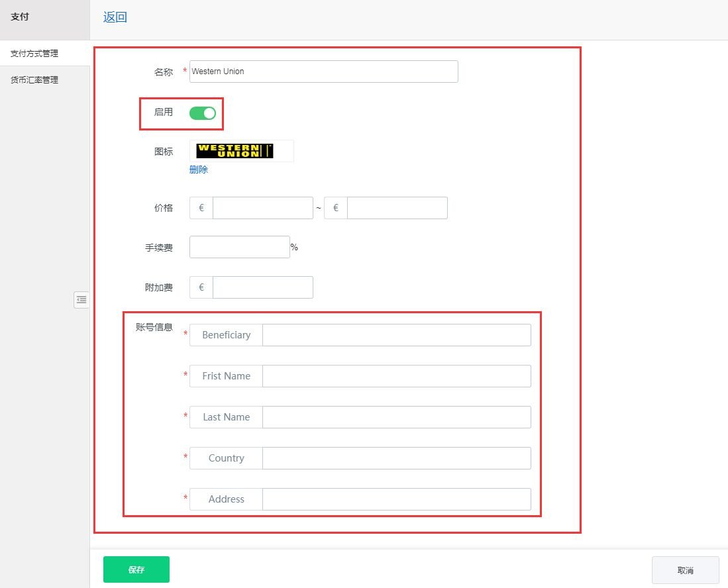Click 删除 to remove the icon

coord(199,170)
